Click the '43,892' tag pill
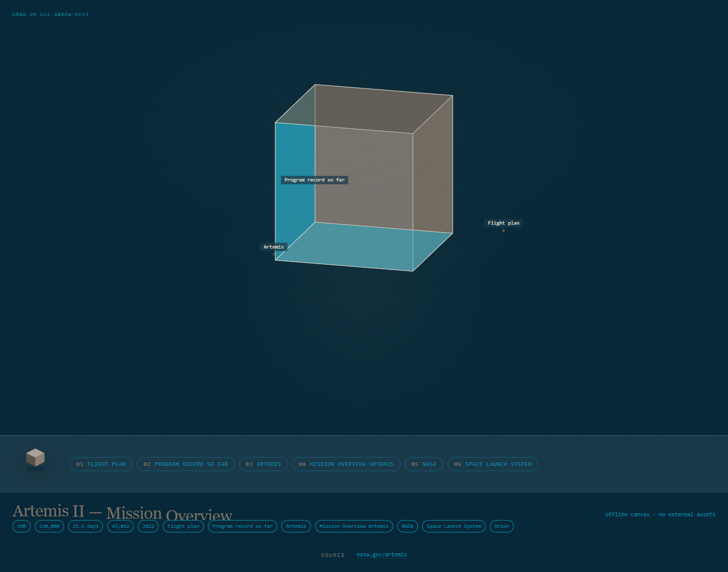Image resolution: width=728 pixels, height=572 pixels. click(x=121, y=526)
